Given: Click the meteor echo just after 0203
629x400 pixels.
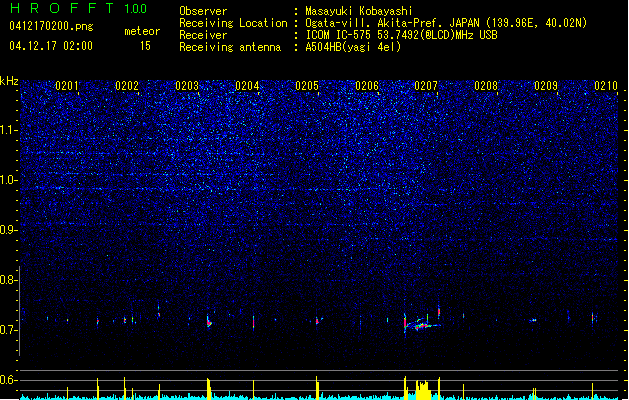Looking at the screenshot, I should pyautogui.click(x=209, y=322).
